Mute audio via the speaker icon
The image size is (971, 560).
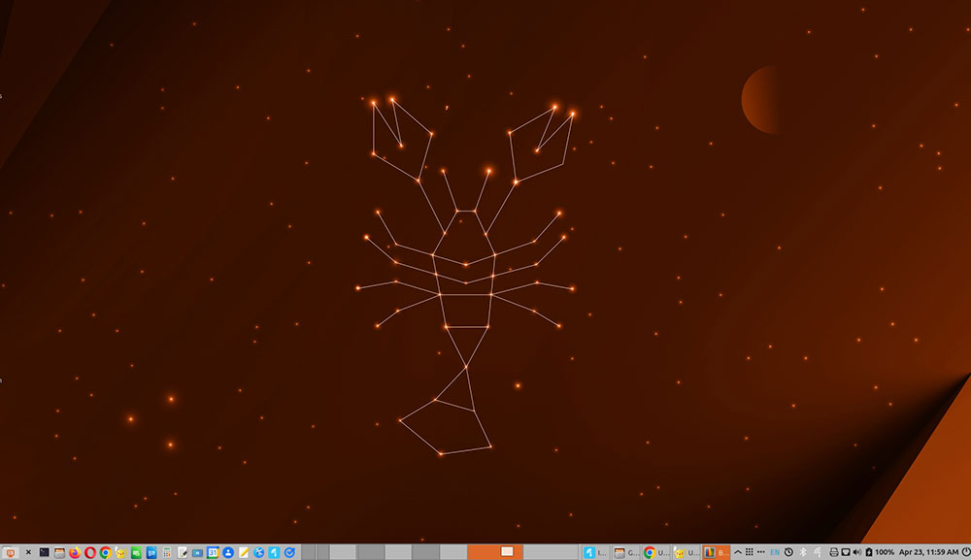point(858,551)
